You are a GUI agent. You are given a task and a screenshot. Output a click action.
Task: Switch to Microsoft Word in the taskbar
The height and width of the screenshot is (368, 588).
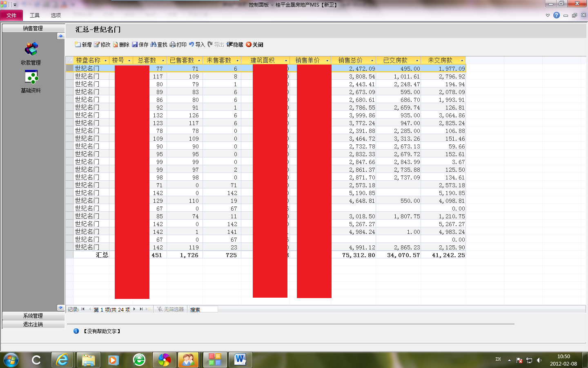coord(240,360)
